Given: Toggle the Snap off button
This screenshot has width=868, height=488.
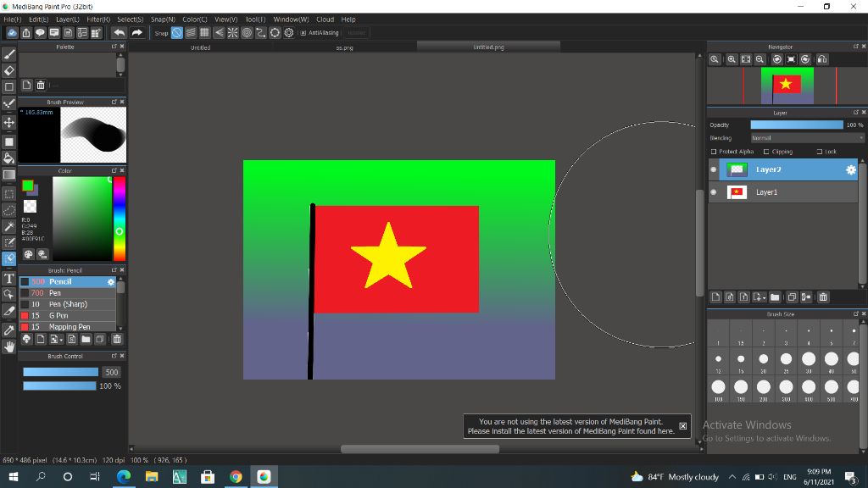Looking at the screenshot, I should pos(176,33).
